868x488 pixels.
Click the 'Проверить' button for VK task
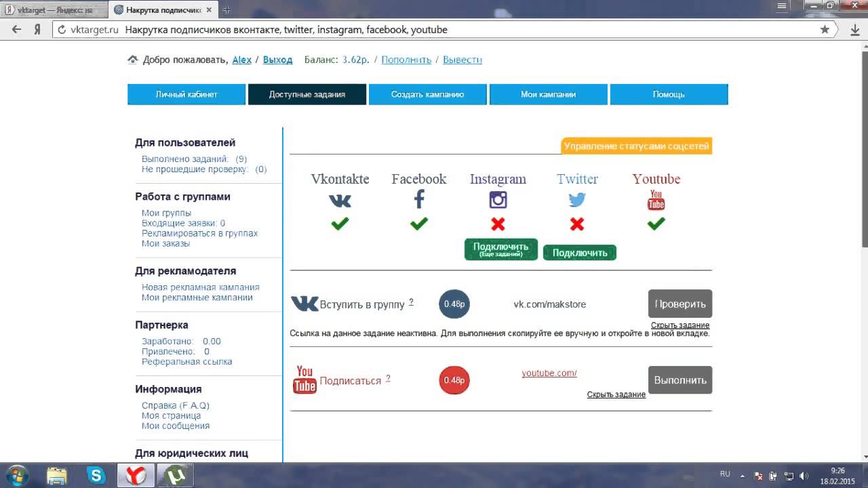(x=680, y=304)
